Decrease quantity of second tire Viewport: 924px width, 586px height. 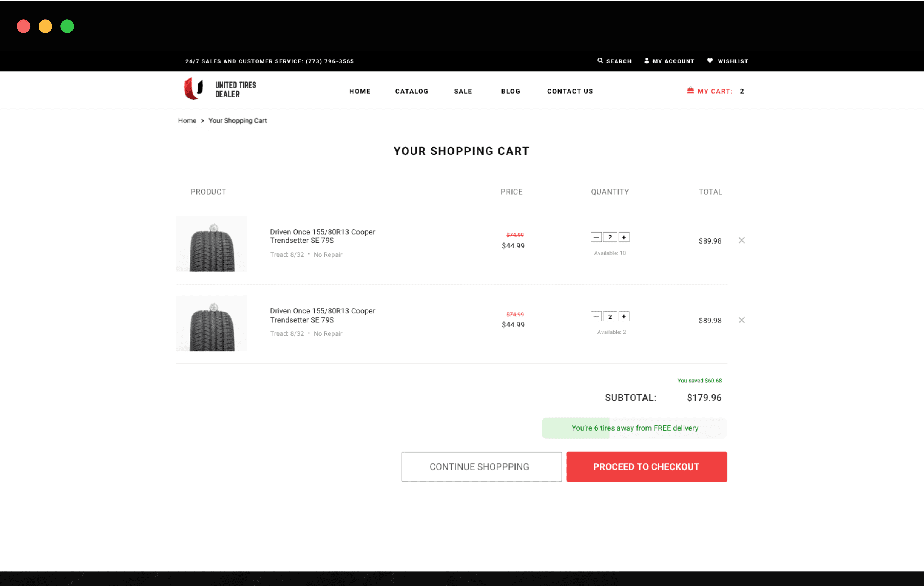(596, 316)
